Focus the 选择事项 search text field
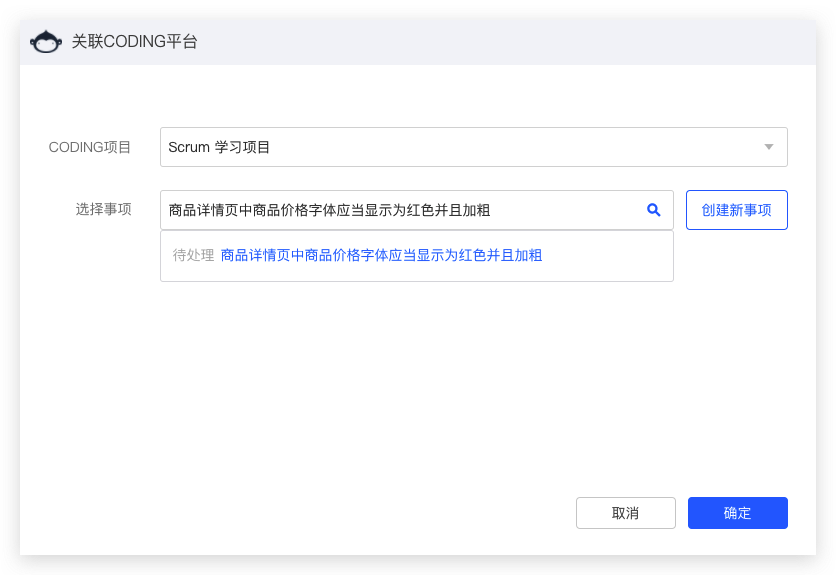This screenshot has width=836, height=575. tap(416, 210)
